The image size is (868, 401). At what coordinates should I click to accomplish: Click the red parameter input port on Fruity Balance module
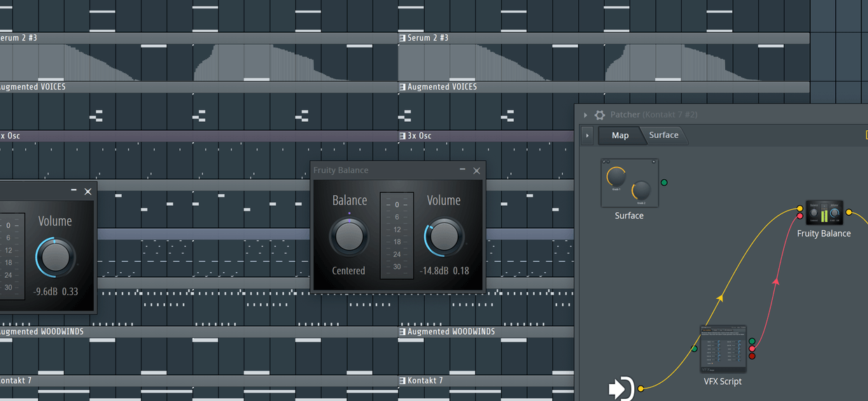coord(800,216)
